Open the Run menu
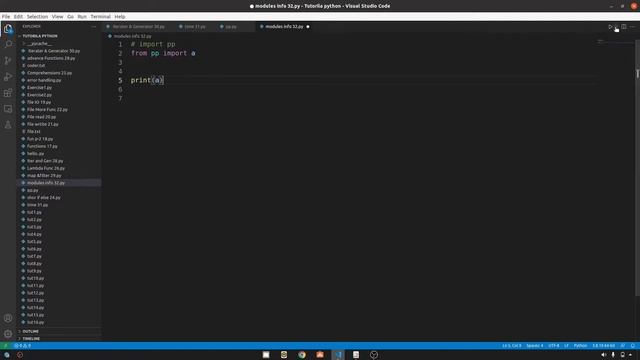The image size is (640, 360). click(x=82, y=17)
